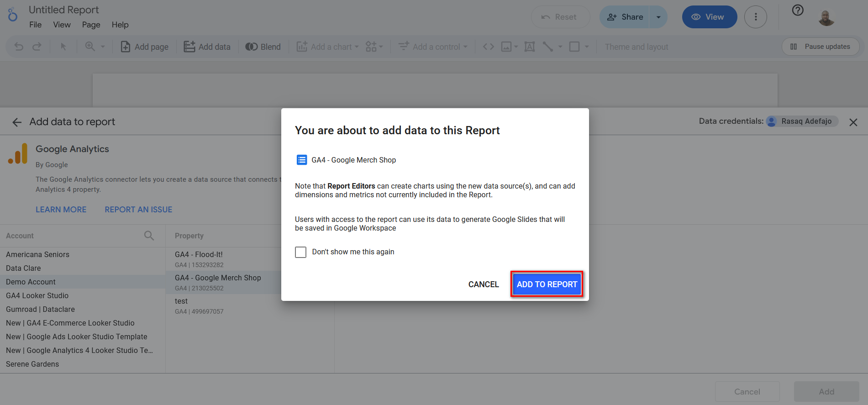This screenshot has width=868, height=405.
Task: Click the text box icon
Action: [x=530, y=47]
